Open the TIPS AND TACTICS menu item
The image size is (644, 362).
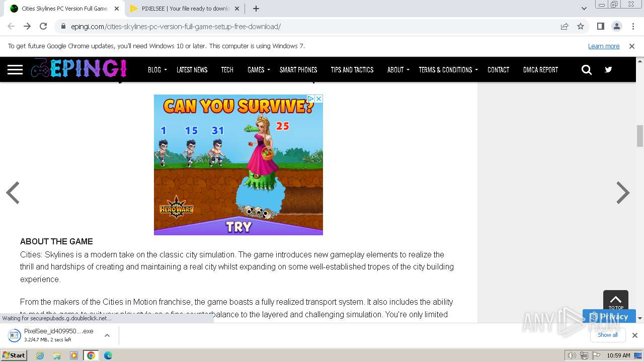click(352, 70)
